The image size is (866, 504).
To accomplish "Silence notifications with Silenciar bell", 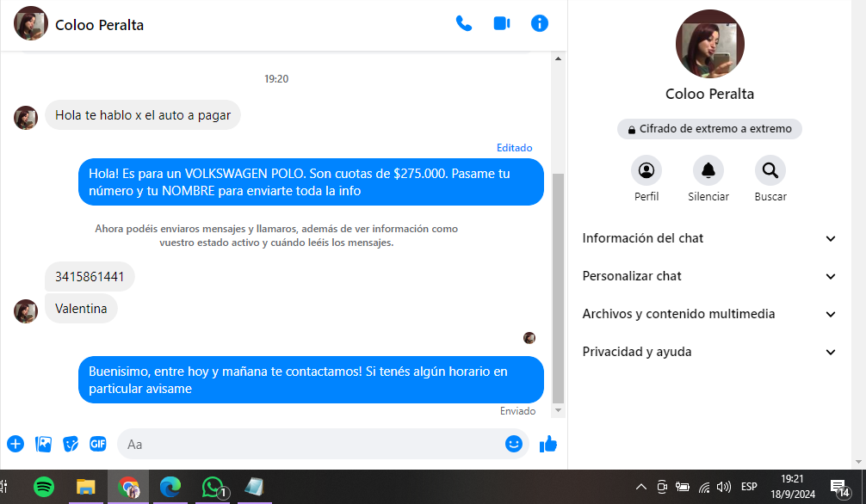I will coord(708,171).
